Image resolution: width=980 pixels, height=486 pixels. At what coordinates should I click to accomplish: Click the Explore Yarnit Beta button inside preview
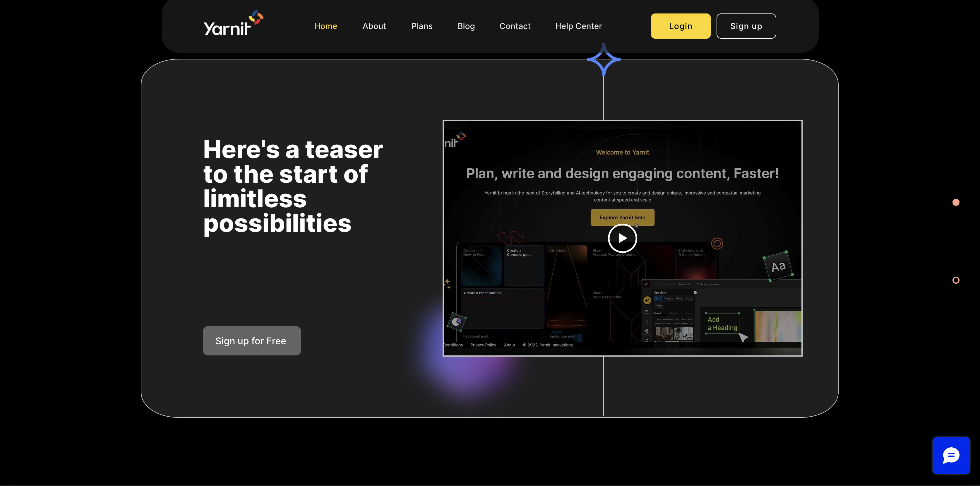point(623,217)
